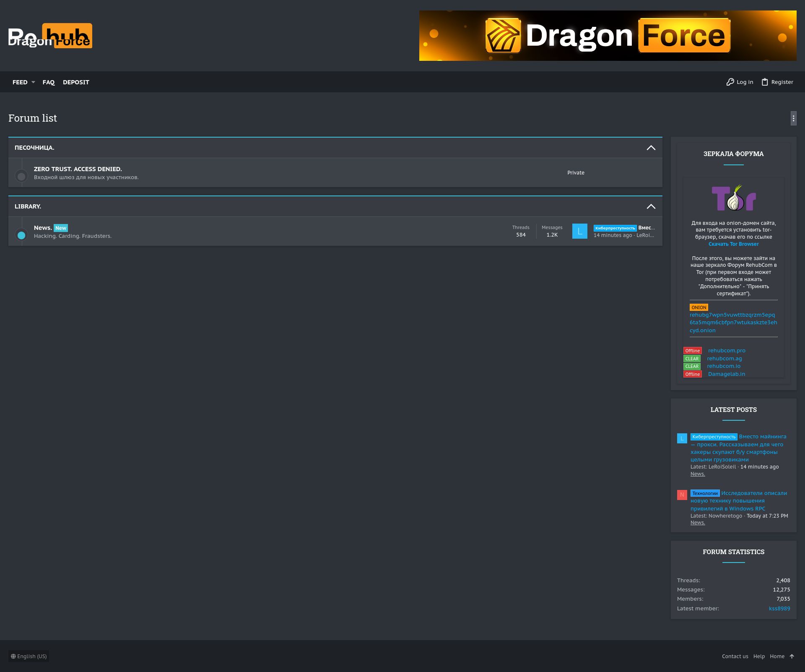
Task: Open the News. forum
Action: click(43, 228)
